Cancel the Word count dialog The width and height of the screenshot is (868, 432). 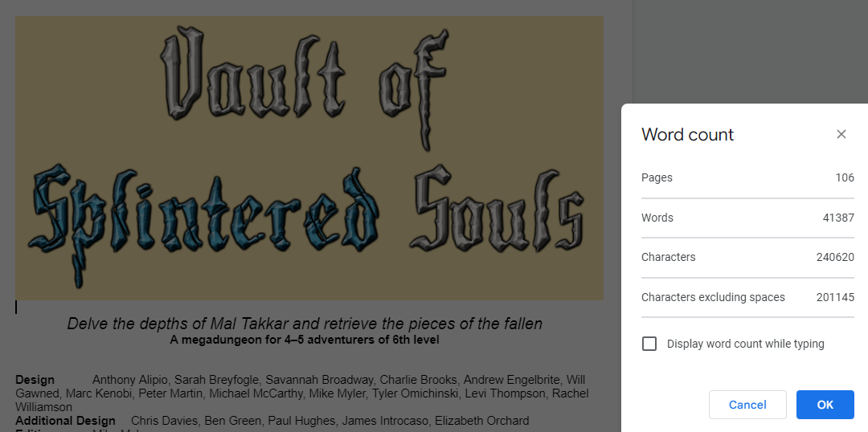[x=747, y=405]
